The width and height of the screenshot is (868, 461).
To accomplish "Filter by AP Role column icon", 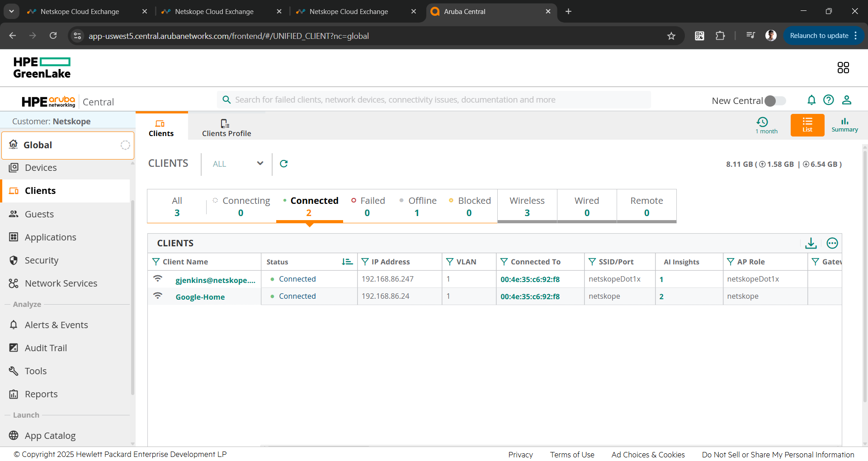I will [731, 262].
